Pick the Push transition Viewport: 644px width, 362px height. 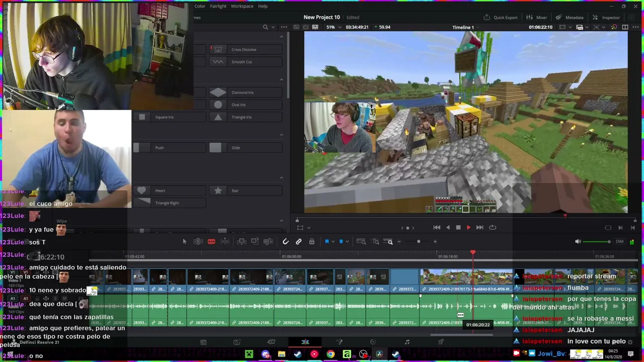(x=169, y=148)
